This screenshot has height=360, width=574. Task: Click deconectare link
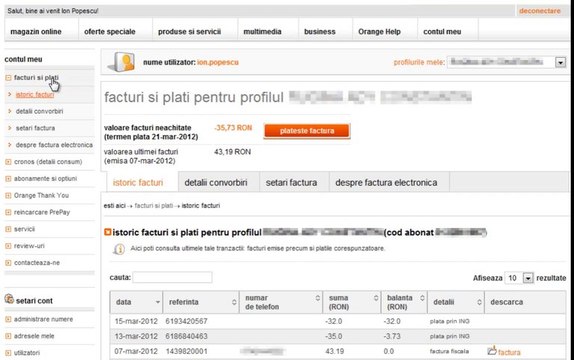pyautogui.click(x=540, y=11)
